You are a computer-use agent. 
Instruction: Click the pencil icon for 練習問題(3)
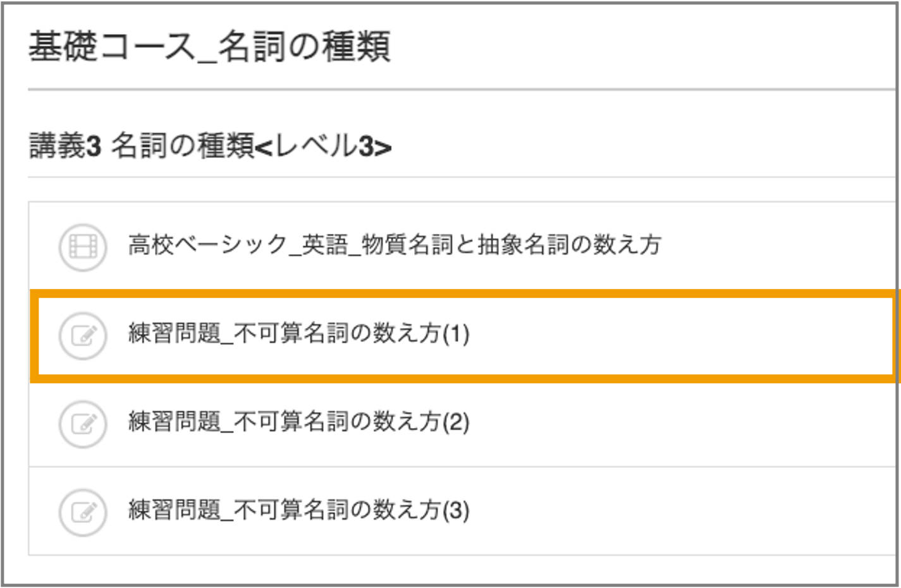[83, 512]
